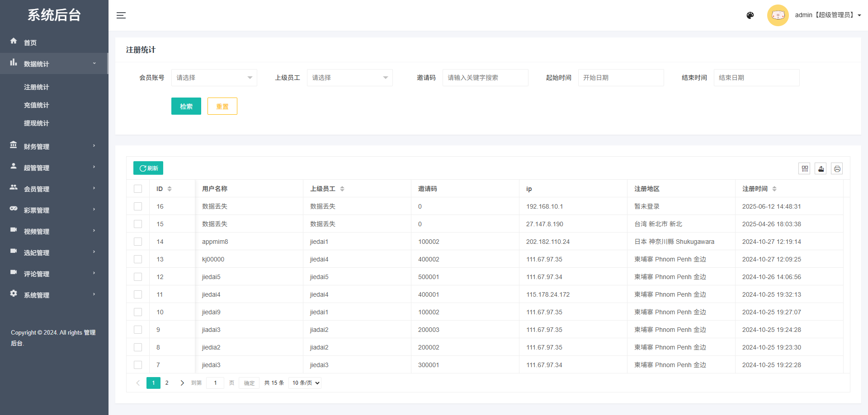Select the 首页 home icon in sidebar

(x=14, y=41)
